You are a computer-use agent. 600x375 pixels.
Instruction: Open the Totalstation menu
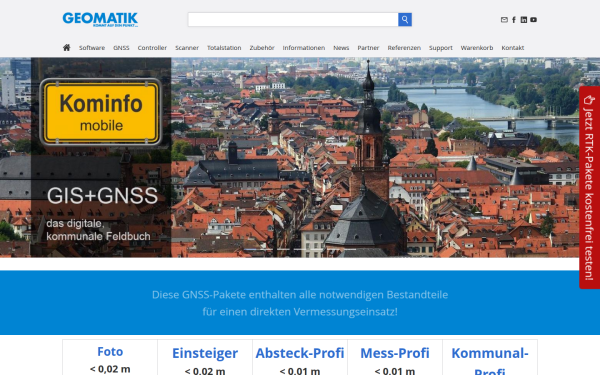click(x=224, y=48)
